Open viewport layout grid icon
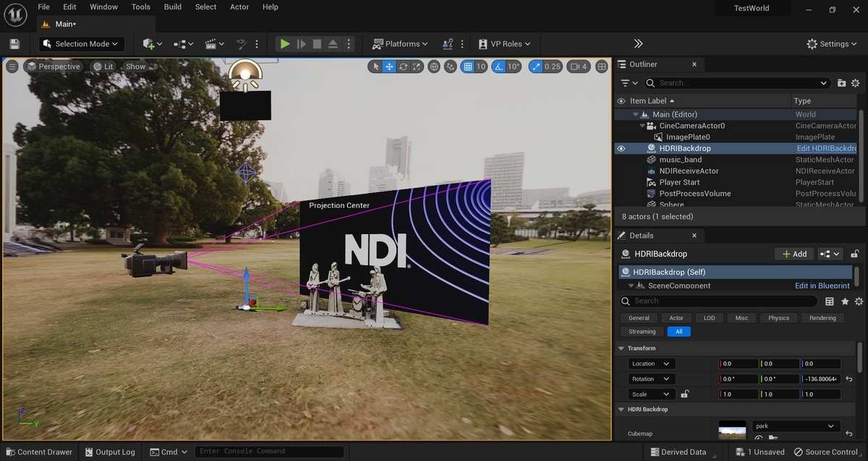The width and height of the screenshot is (868, 461). [601, 66]
